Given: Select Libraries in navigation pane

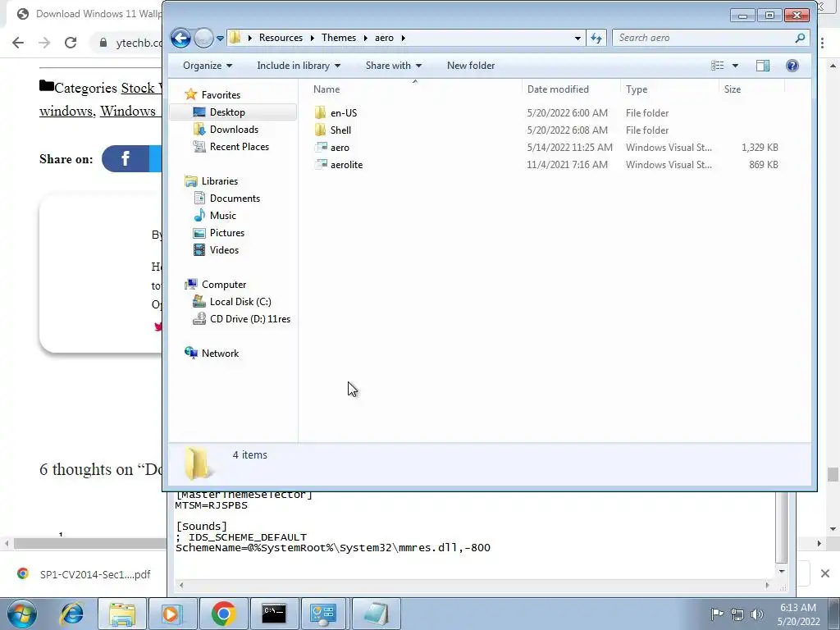Looking at the screenshot, I should [220, 181].
